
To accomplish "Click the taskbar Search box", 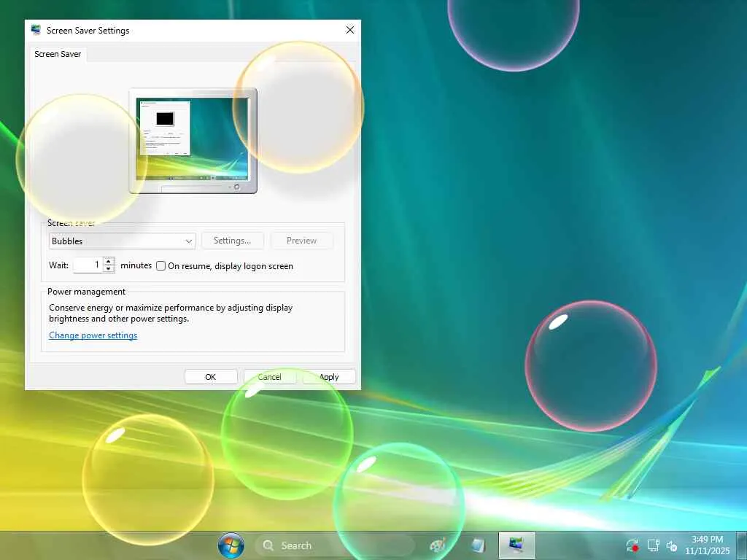I will click(335, 545).
